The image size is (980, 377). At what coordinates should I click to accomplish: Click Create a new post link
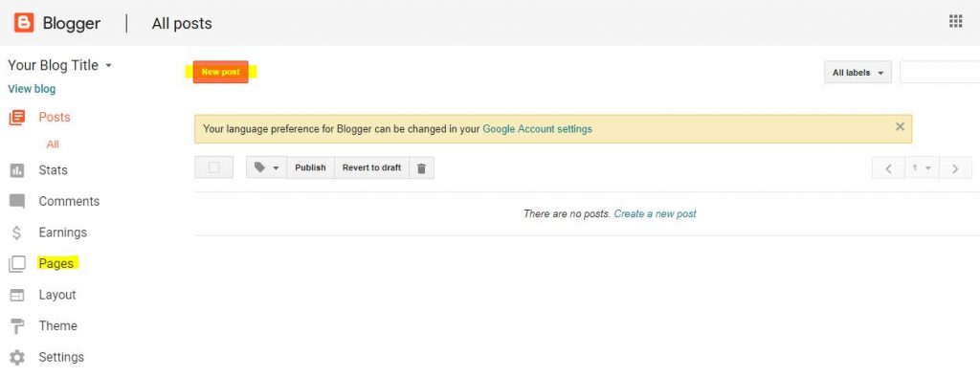(655, 213)
